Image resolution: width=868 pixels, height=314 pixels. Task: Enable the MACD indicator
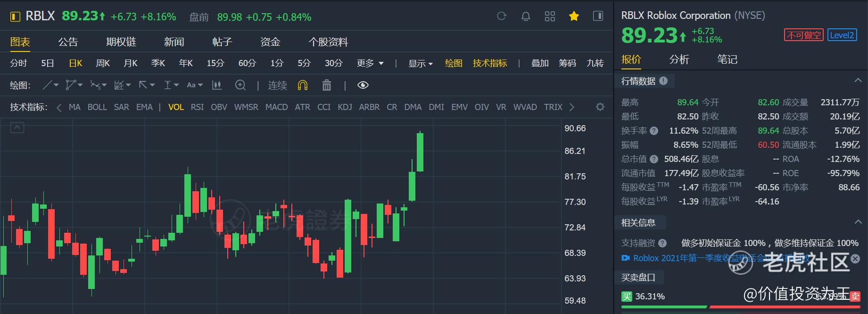[x=276, y=107]
